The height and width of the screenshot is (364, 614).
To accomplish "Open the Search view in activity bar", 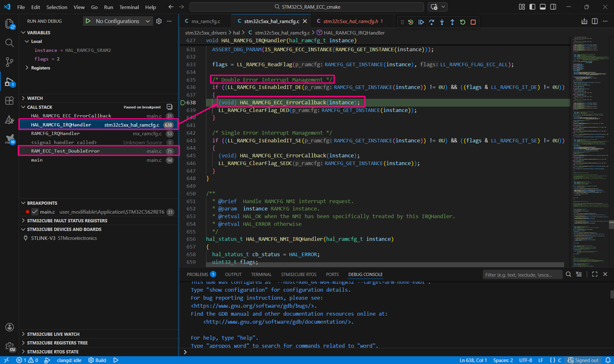I will pyautogui.click(x=9, y=42).
